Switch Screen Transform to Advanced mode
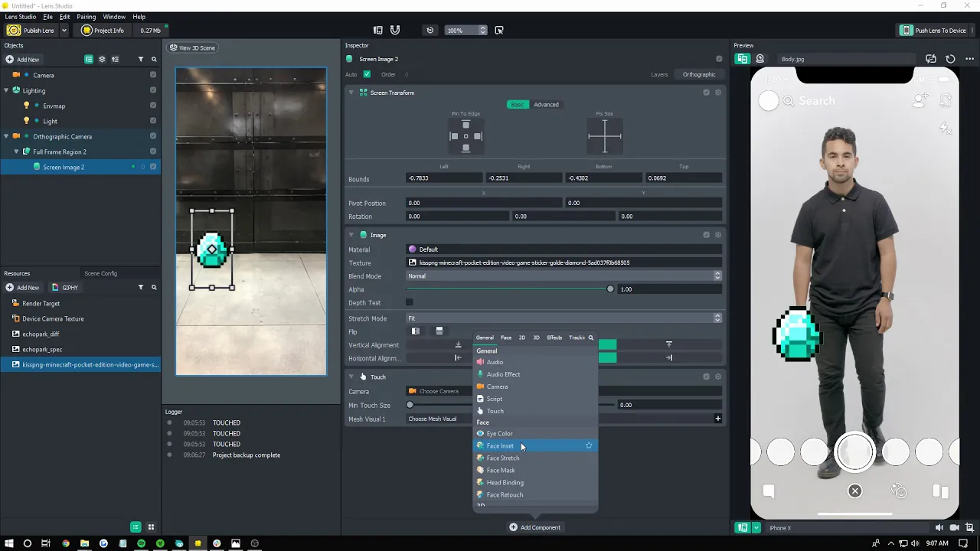The width and height of the screenshot is (980, 551). tap(546, 105)
